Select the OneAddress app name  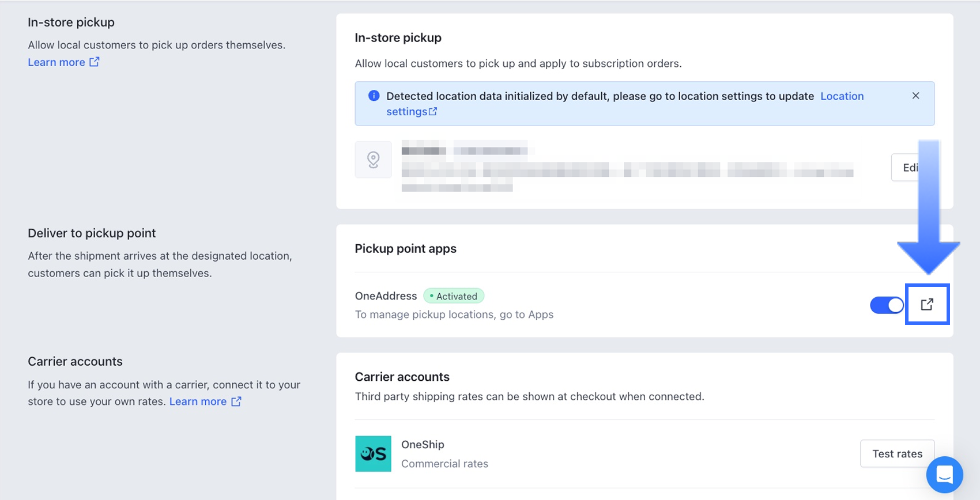[386, 296]
